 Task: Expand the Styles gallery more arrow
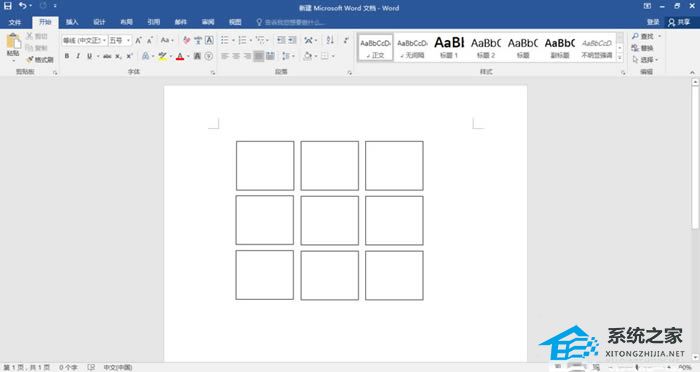coord(620,58)
